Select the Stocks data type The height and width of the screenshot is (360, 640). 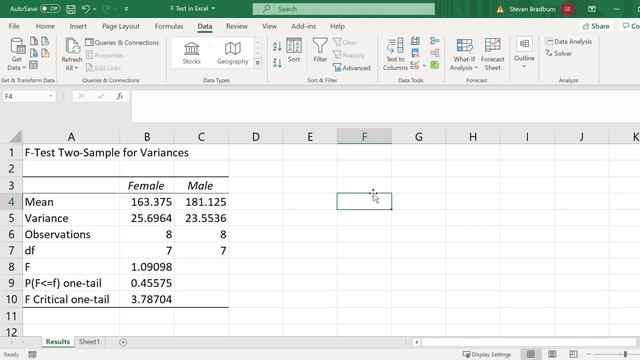coord(191,53)
